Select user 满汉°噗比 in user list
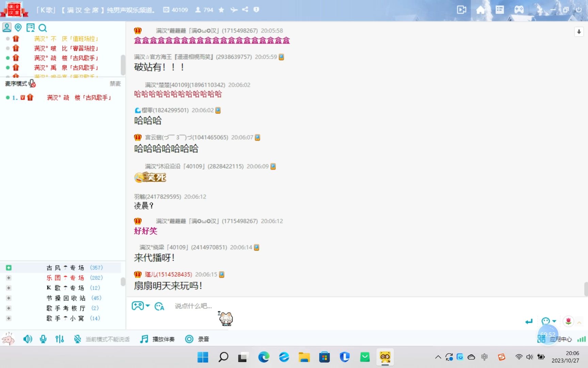The width and height of the screenshot is (588, 368). click(x=66, y=48)
